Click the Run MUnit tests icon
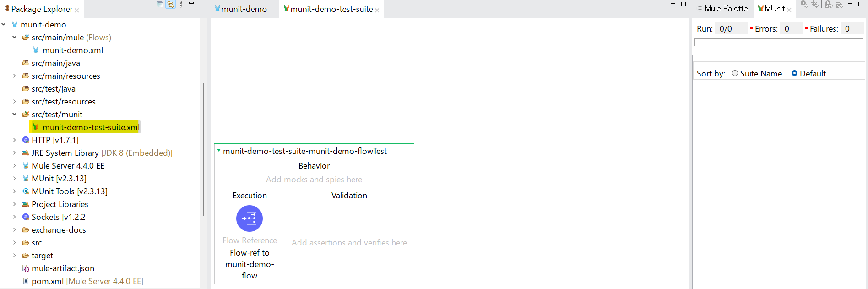This screenshot has height=289, width=868. 804,4
